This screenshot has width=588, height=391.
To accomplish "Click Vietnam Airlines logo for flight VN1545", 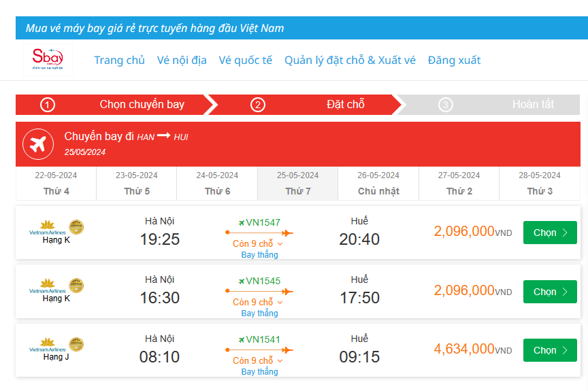I will (x=46, y=285).
